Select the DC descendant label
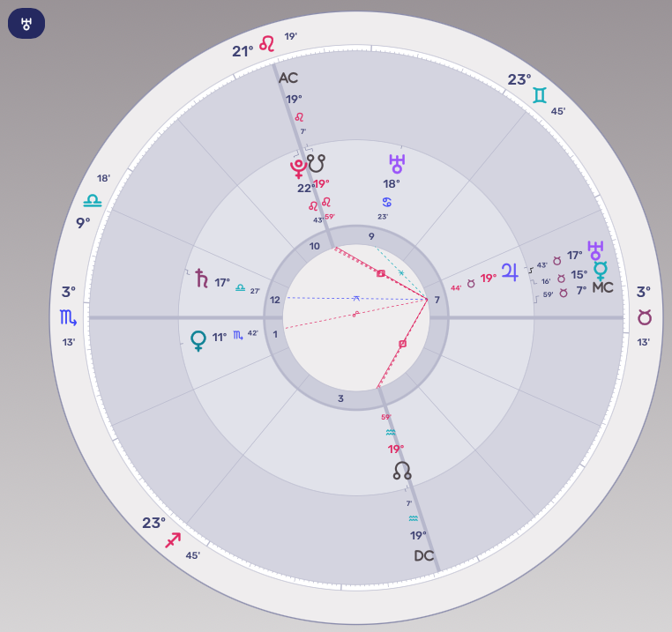This screenshot has width=672, height=632. point(424,555)
